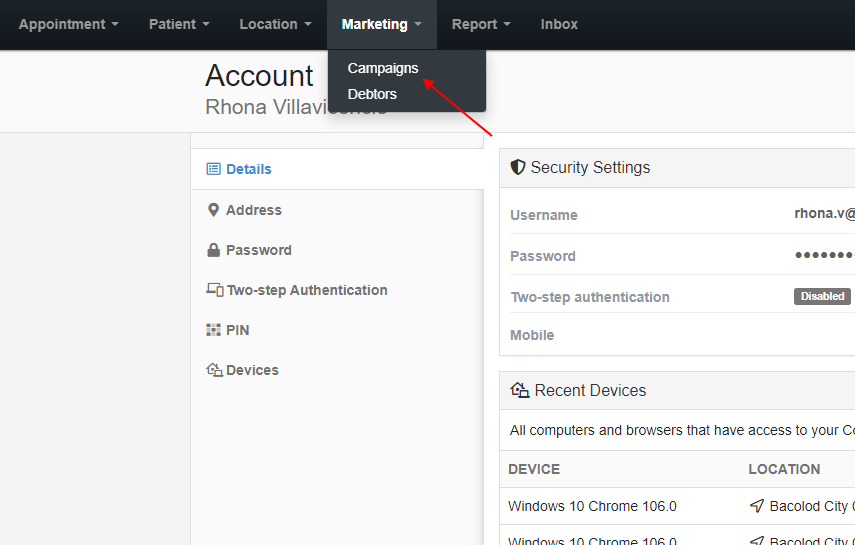Click the Security Settings panel title
Image resolution: width=855 pixels, height=545 pixels.
coord(591,167)
